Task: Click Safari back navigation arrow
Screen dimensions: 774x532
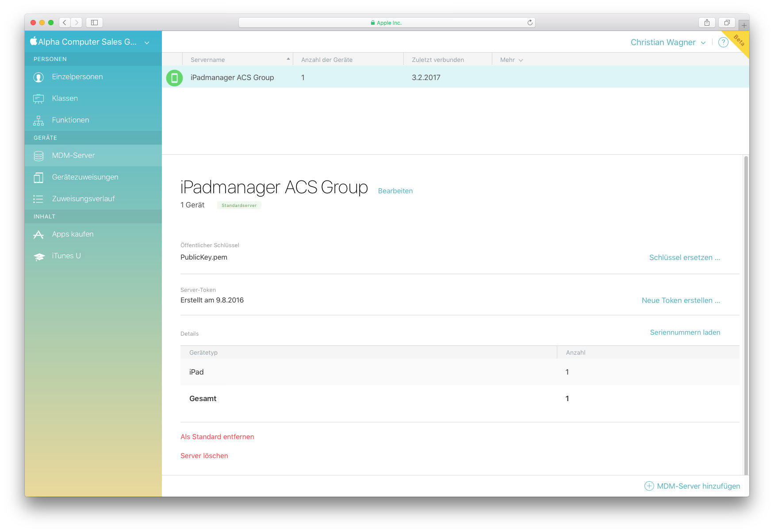Action: (65, 23)
